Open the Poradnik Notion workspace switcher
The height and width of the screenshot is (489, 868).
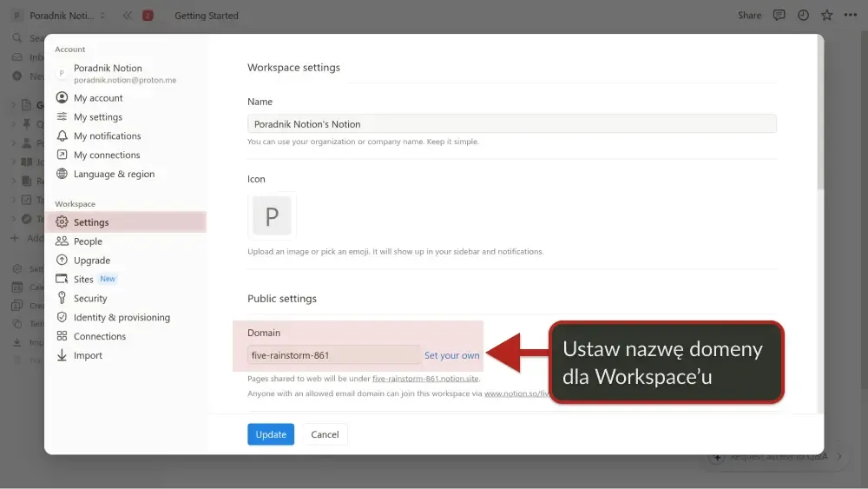coord(59,16)
